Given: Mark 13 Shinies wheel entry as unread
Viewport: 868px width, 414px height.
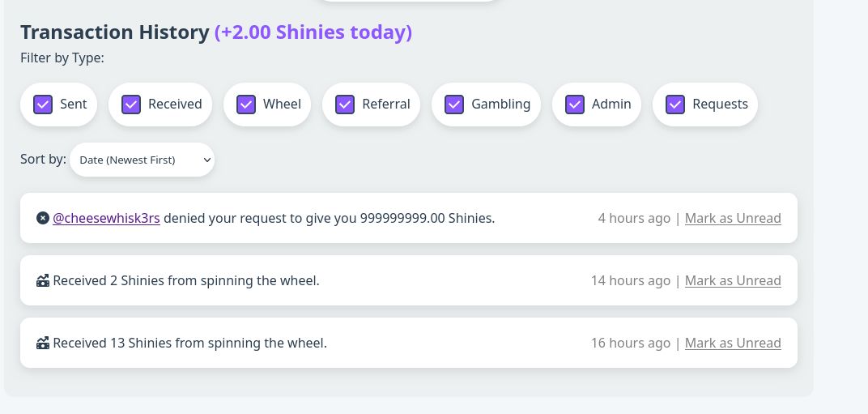Looking at the screenshot, I should pyautogui.click(x=733, y=343).
